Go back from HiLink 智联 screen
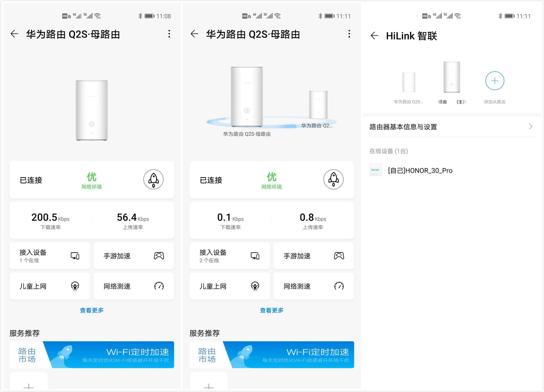Viewport: 544px width, 392px height. coord(374,36)
